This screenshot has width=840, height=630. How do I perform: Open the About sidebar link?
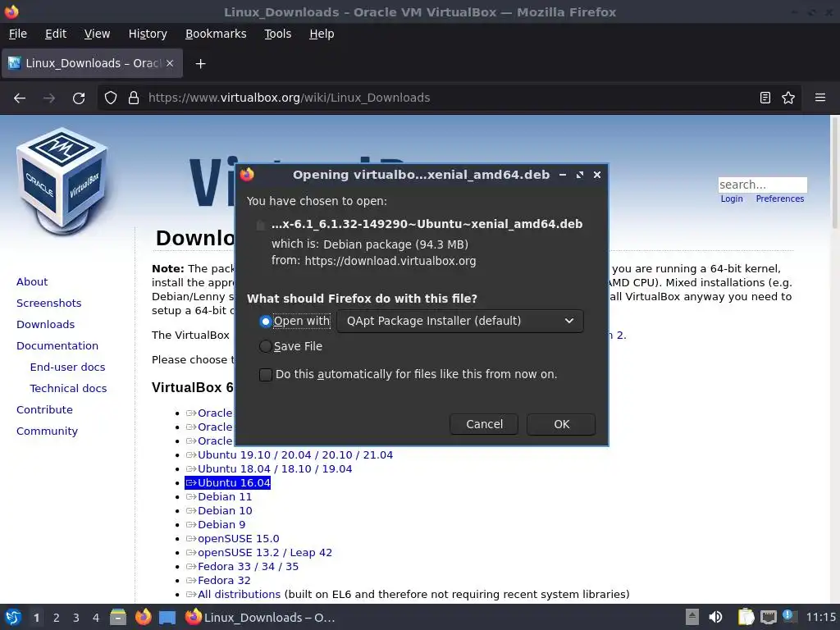[32, 282]
